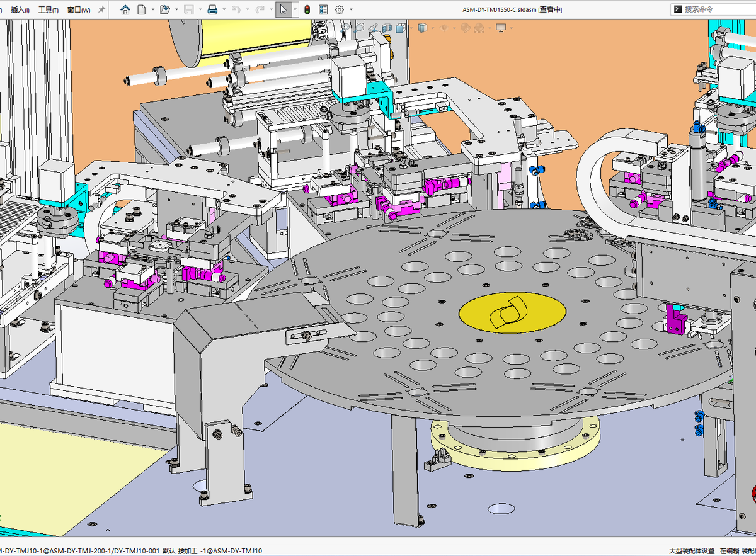Click Zoom to Fit magnifier icon
Image resolution: width=756 pixels, height=556 pixels.
tap(346, 28)
